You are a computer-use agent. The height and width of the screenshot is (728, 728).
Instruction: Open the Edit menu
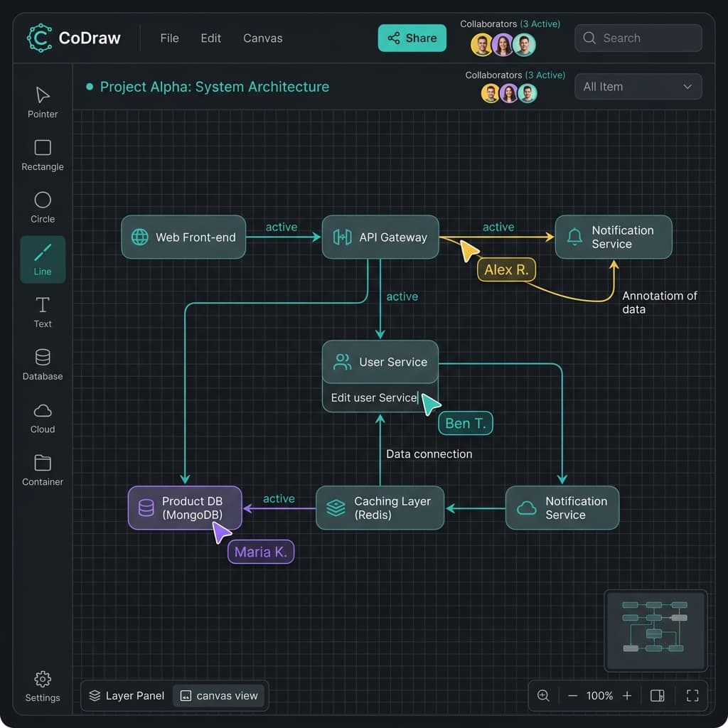coord(210,38)
